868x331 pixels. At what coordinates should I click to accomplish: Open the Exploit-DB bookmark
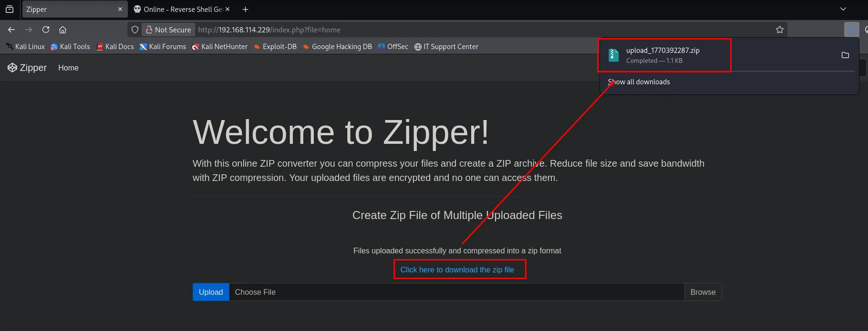(x=275, y=47)
